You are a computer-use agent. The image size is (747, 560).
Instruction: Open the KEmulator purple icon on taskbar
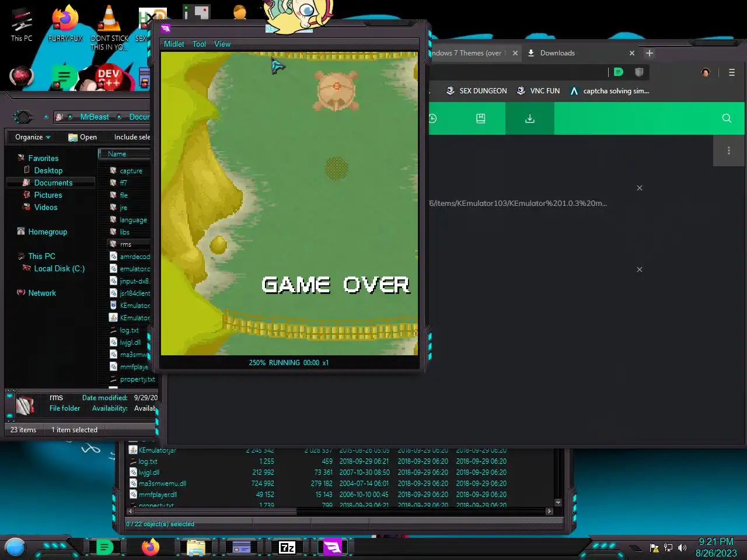point(332,547)
